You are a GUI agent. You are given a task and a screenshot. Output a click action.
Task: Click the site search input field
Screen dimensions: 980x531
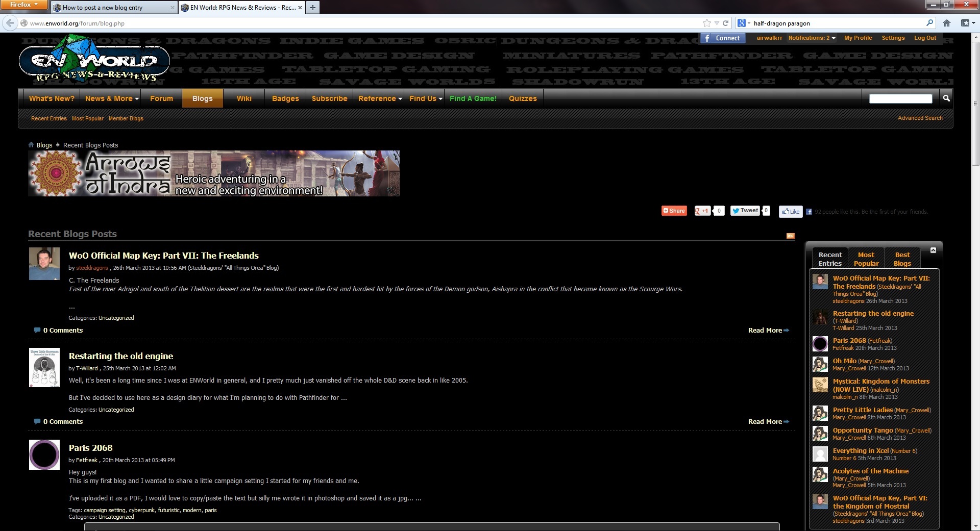[900, 98]
